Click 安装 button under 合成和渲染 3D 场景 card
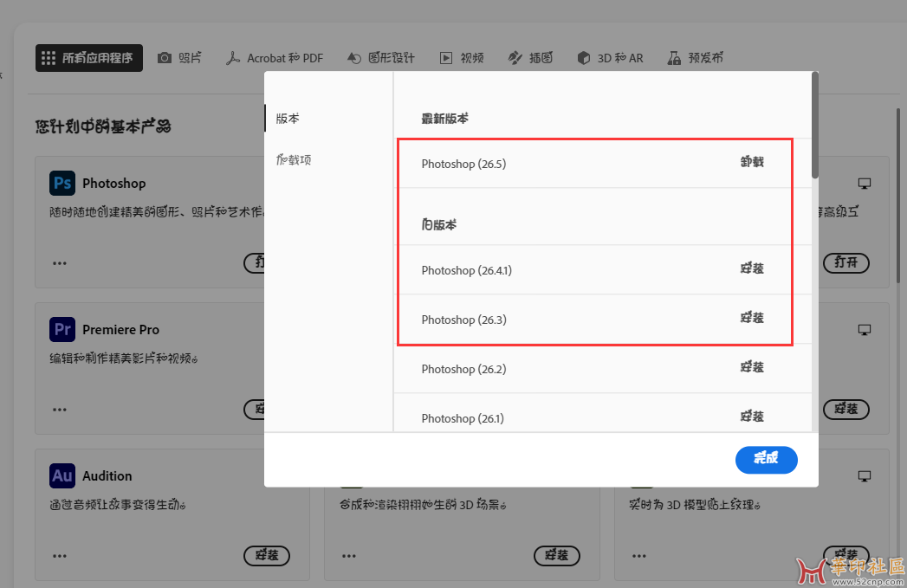This screenshot has width=907, height=588. click(556, 556)
